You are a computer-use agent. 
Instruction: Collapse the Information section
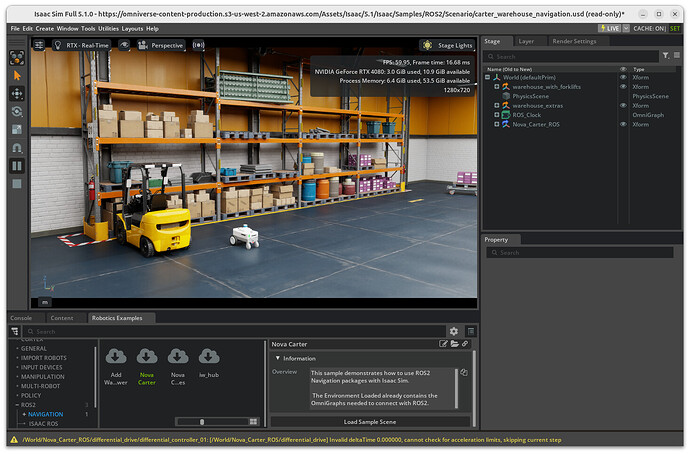click(x=277, y=358)
